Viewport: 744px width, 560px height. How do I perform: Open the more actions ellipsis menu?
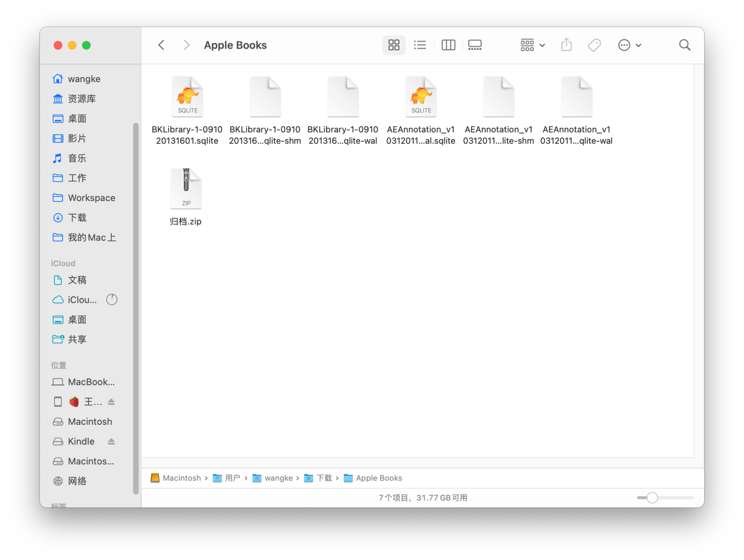(x=629, y=45)
